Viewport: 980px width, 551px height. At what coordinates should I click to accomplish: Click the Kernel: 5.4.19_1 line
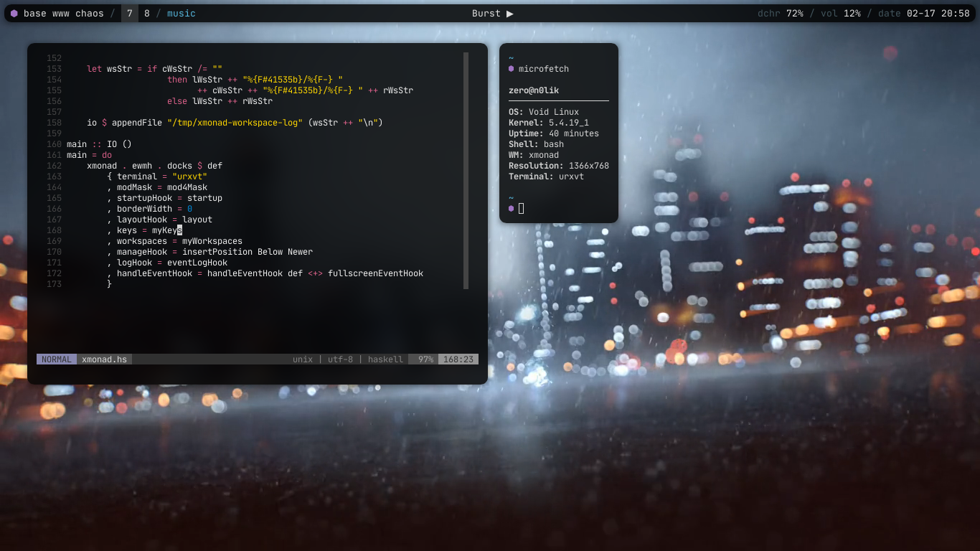(549, 123)
